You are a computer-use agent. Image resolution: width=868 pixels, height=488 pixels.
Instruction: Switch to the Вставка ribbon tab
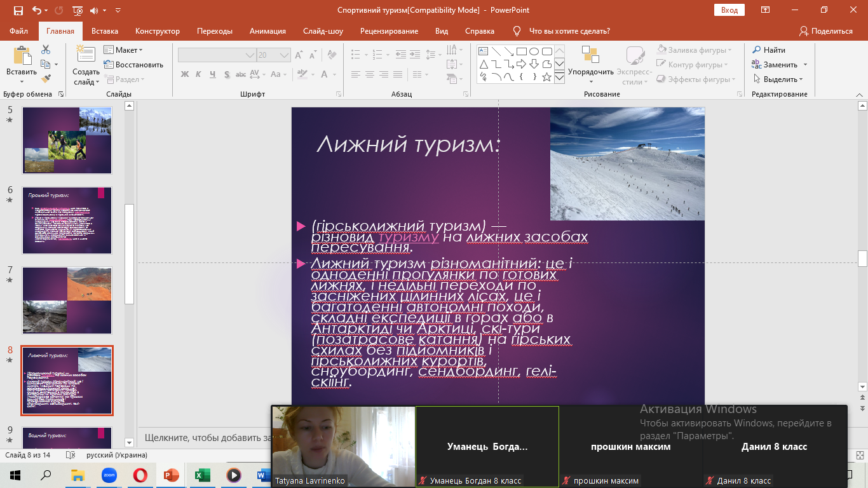(105, 31)
